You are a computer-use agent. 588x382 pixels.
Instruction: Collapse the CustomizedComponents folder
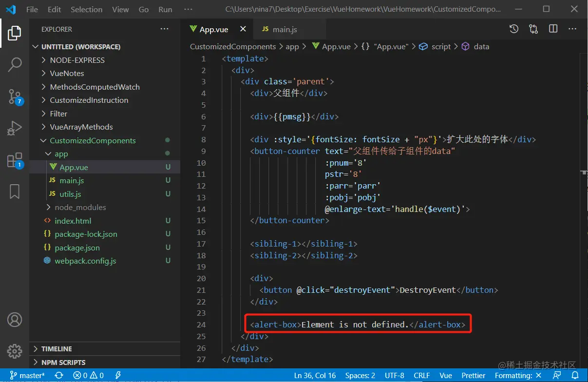[x=93, y=140]
